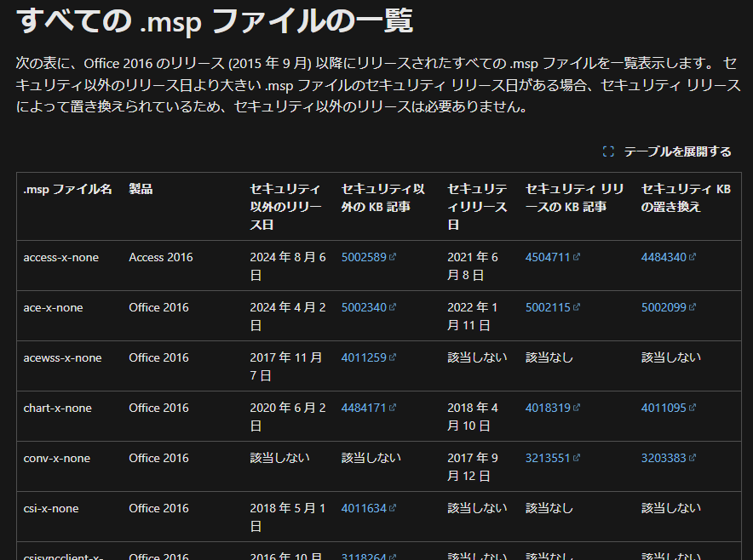Open KB article 5002589 link
The height and width of the screenshot is (560, 753).
pos(364,257)
